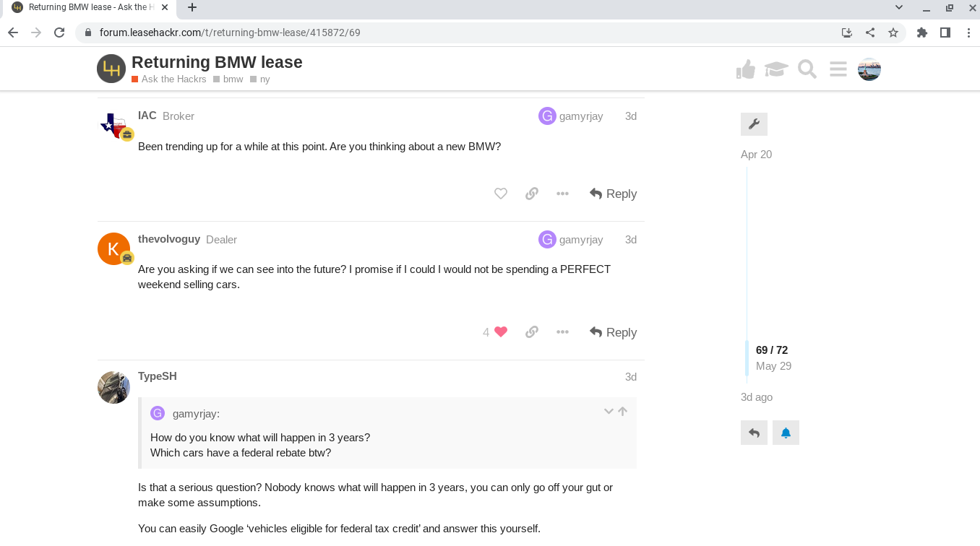Click the LeaseHackr site logo
The height and width of the screenshot is (546, 980).
111,69
